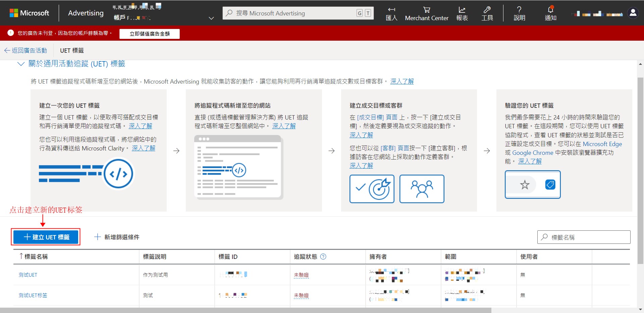The width and height of the screenshot is (644, 313).
Task: Collapse the 關於通用活動追蹤 (UET) 標籤 section
Action: [x=21, y=64]
